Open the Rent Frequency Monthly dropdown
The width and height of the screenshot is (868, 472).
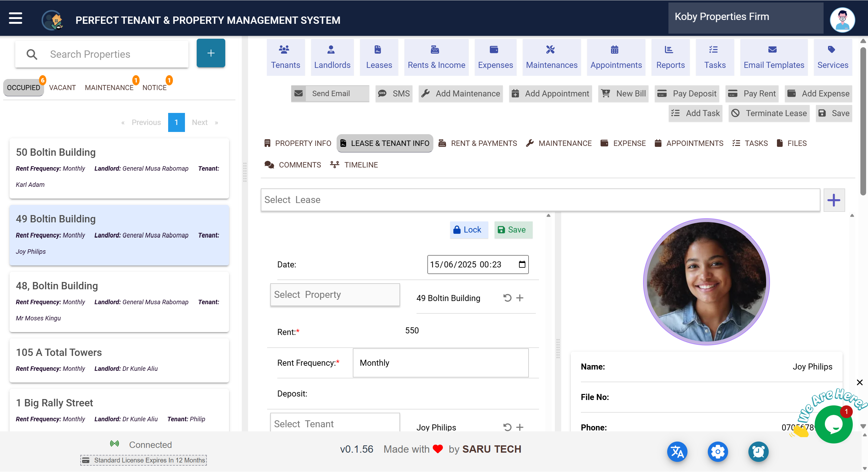tap(440, 363)
